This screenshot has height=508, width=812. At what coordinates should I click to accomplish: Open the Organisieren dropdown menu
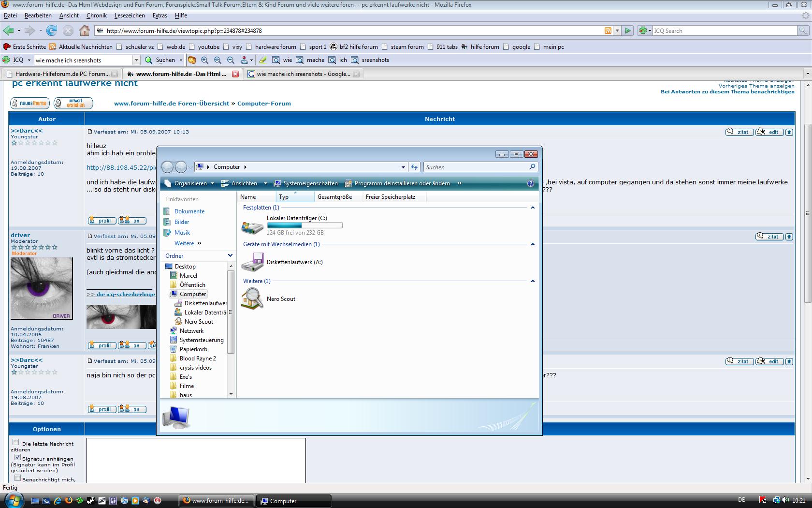pos(190,183)
